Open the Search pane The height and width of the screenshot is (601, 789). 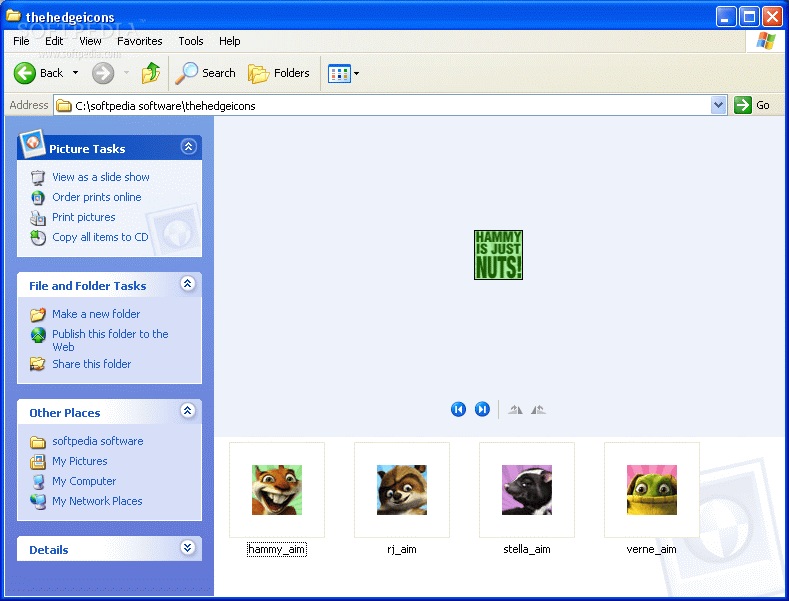205,73
